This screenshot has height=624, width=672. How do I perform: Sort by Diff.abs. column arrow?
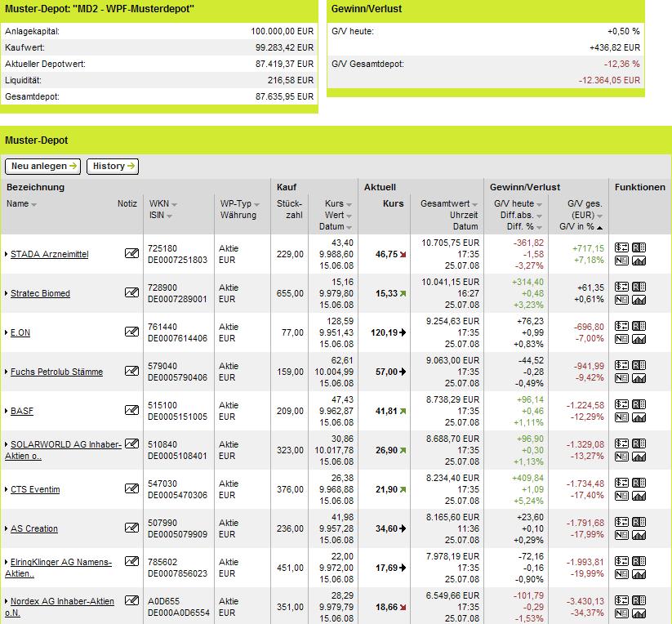[x=539, y=216]
